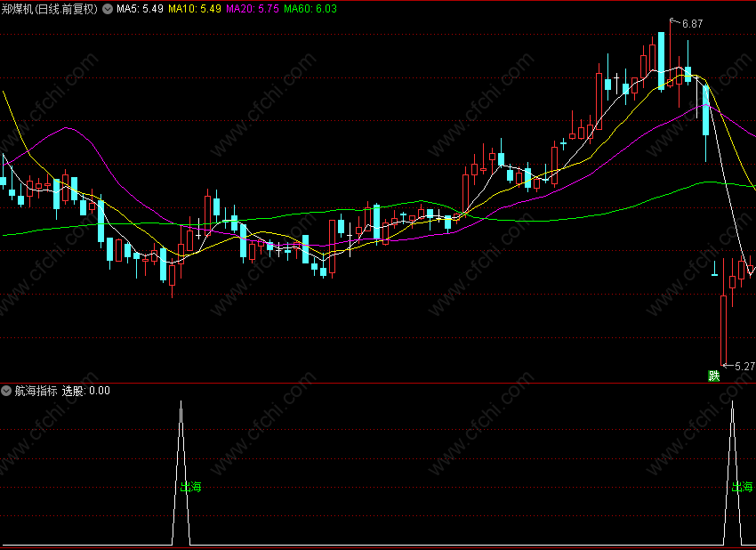This screenshot has width=756, height=550.
Task: Click the tall candle reaching the 6.87 high
Action: (671, 54)
